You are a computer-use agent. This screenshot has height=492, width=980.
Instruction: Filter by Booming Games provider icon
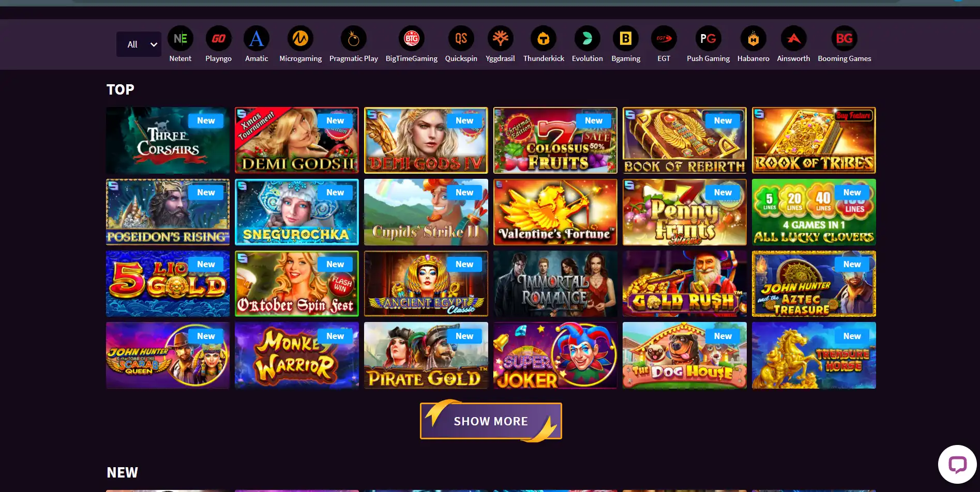click(x=845, y=38)
